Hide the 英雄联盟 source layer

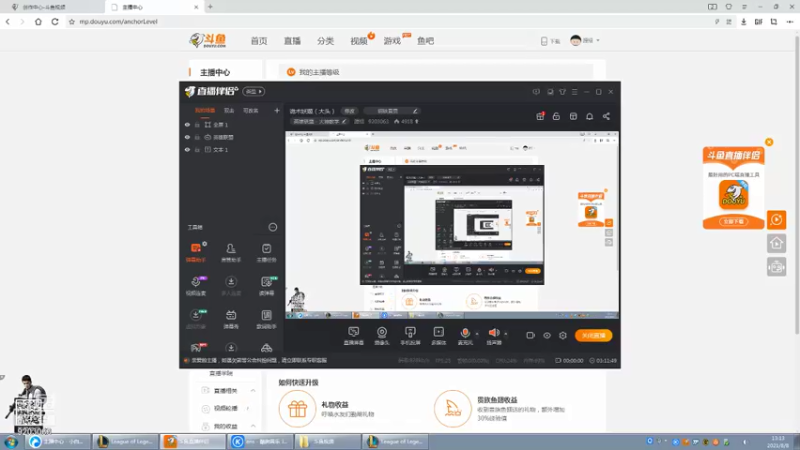tap(187, 137)
